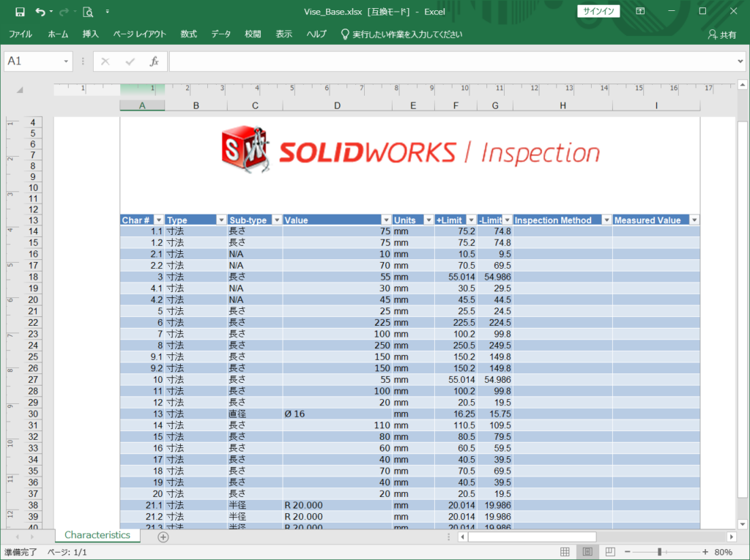Add a new worksheet with the plus icon

162,537
